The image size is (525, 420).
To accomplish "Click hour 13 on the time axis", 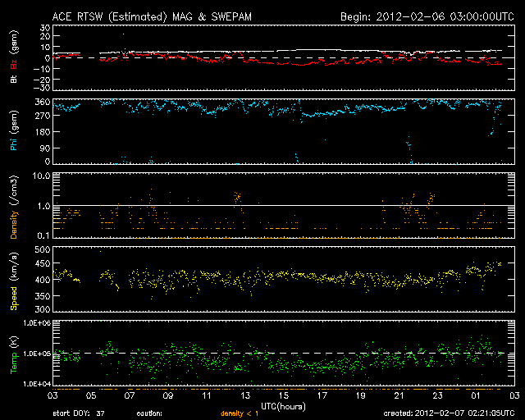I will (x=244, y=395).
